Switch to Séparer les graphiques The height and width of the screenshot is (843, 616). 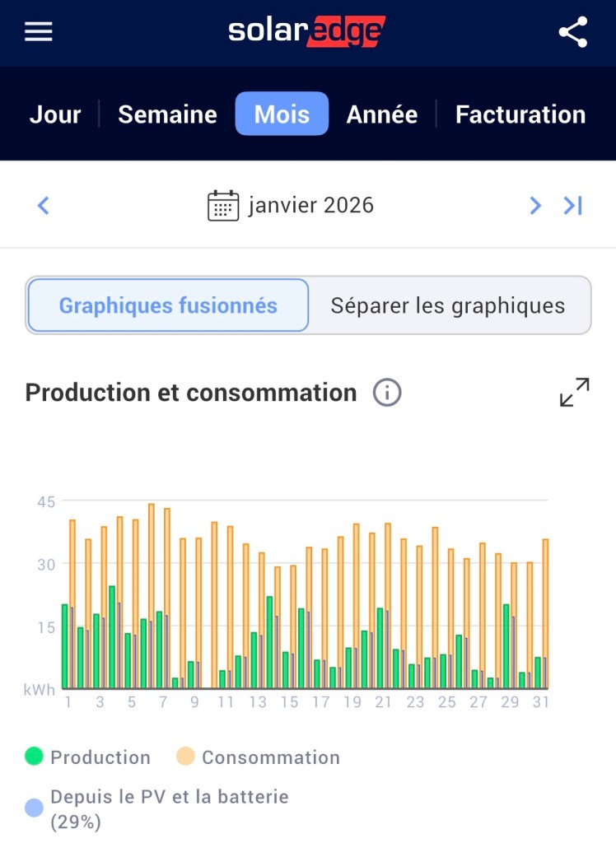tap(448, 305)
